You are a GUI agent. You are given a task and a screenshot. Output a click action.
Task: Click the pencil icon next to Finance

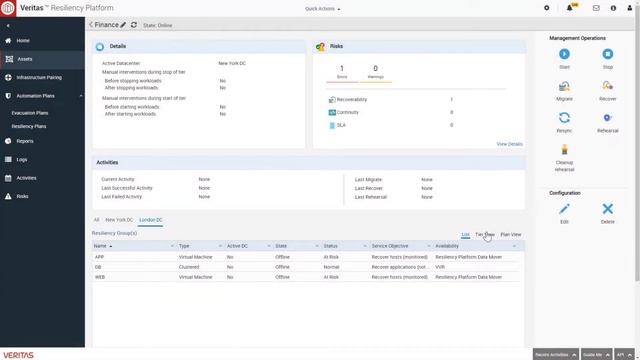[123, 25]
